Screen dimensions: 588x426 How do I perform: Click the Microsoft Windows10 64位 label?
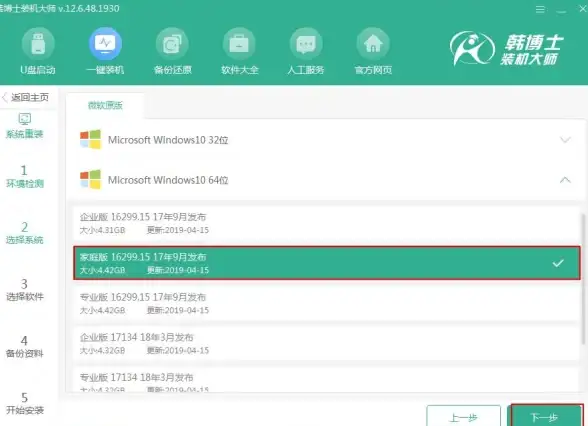(x=168, y=180)
